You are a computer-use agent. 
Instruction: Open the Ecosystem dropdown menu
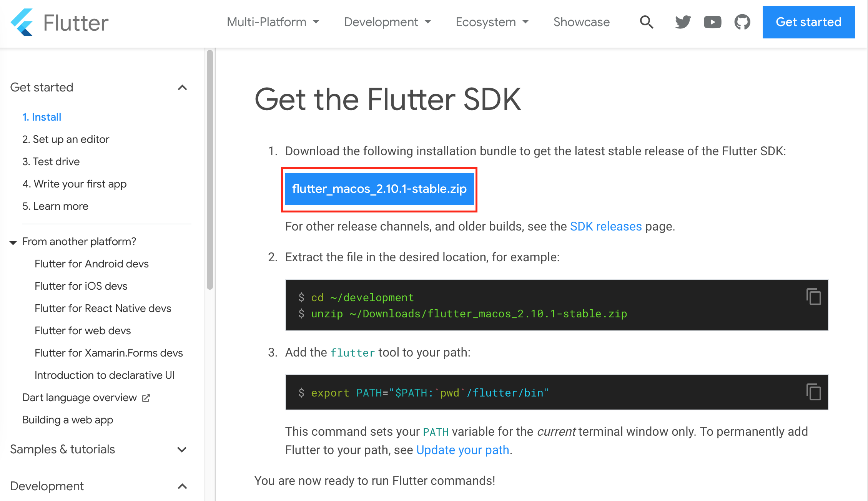(x=492, y=22)
